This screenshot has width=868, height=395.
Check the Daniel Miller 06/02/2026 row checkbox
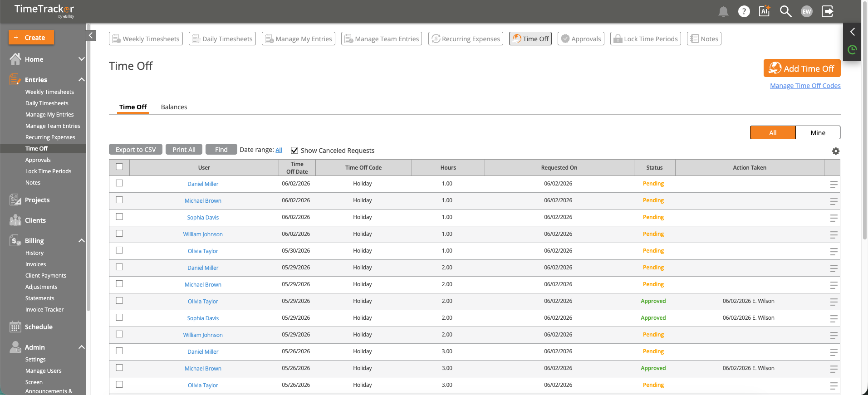(x=119, y=183)
